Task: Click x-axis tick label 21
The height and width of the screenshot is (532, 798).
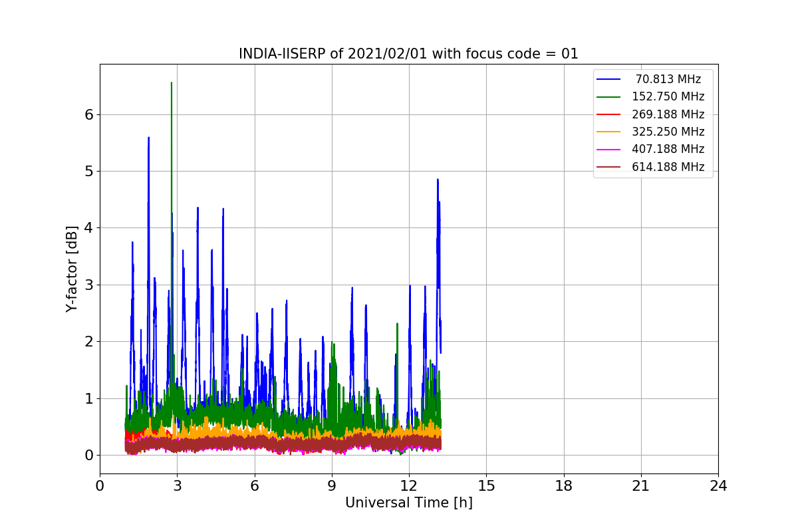Action: 641,486
